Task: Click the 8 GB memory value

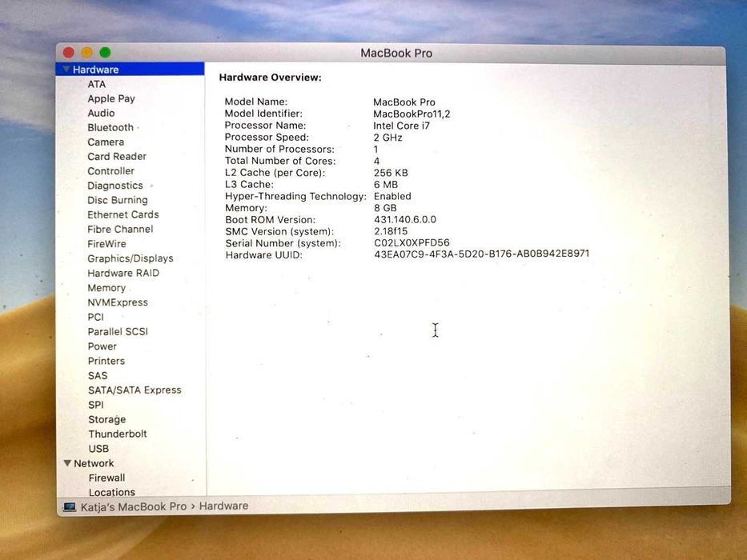Action: [385, 208]
